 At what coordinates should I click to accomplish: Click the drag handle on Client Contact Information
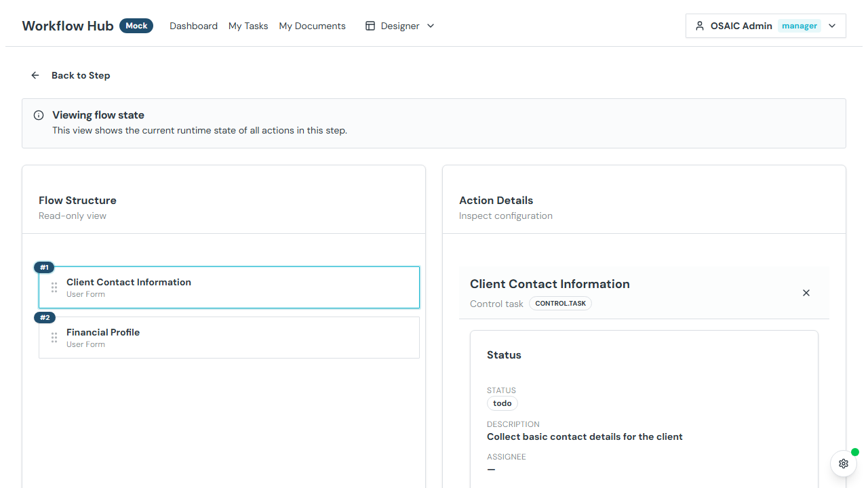tap(54, 287)
